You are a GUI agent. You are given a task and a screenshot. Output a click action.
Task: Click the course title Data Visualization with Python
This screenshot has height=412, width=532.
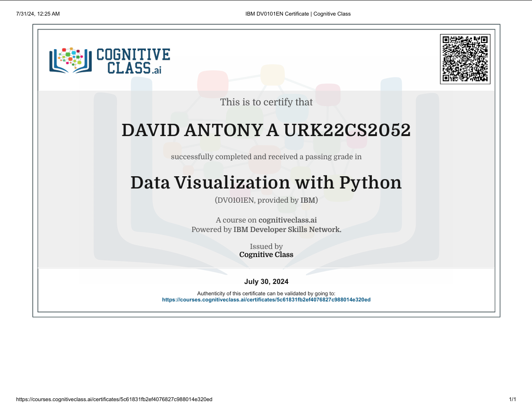pyautogui.click(x=266, y=183)
